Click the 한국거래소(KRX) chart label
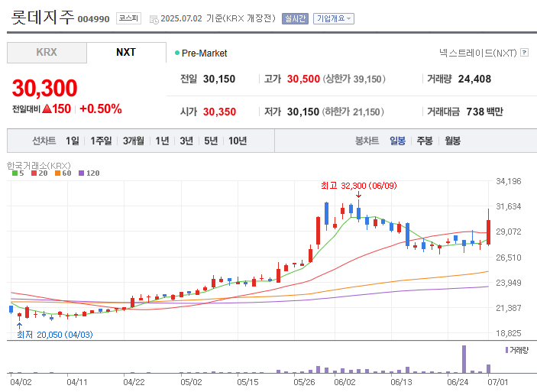The image size is (537, 392). (x=39, y=166)
